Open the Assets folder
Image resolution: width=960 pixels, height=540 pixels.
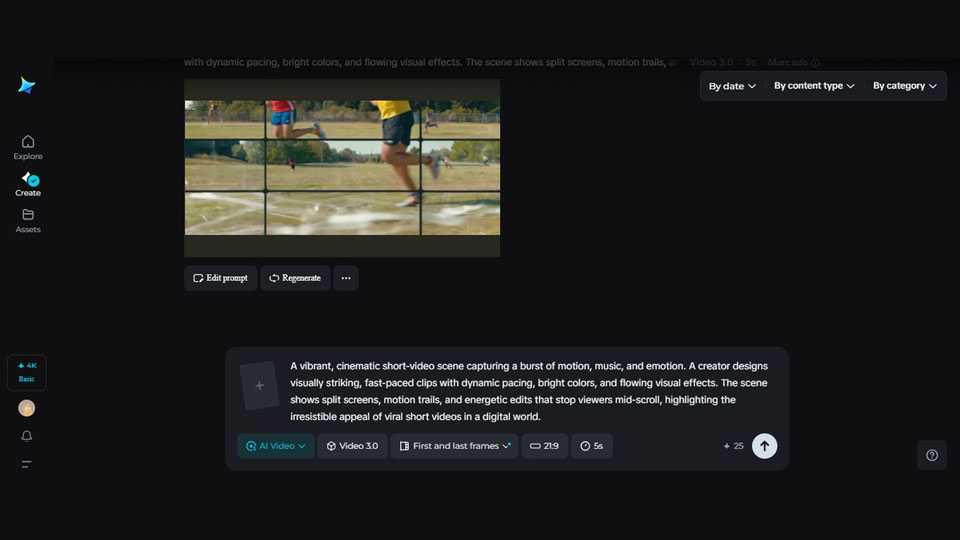tap(28, 221)
